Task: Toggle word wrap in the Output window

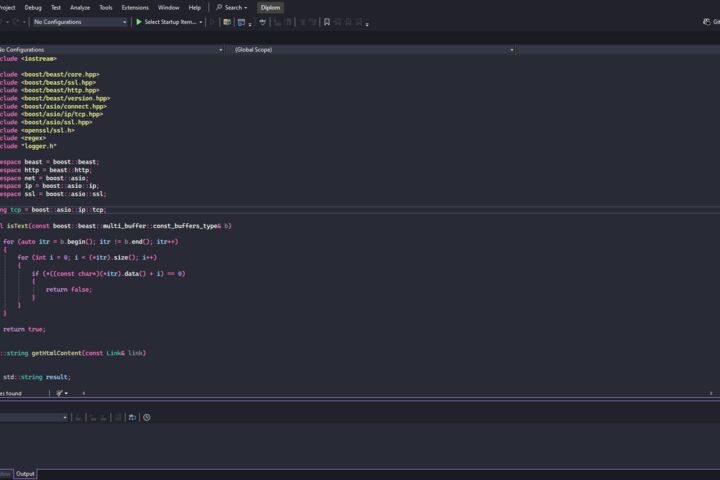Action: point(132,418)
